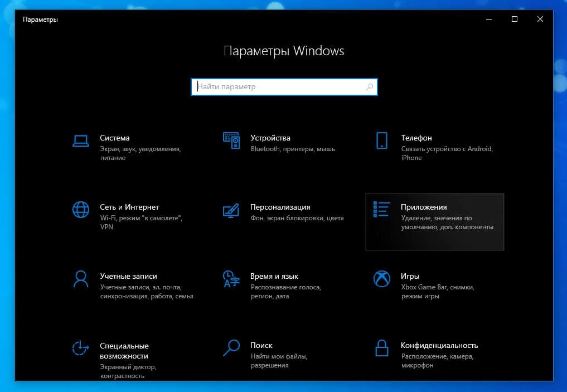Minimize the Параметры window
567x392 pixels.
(x=489, y=19)
